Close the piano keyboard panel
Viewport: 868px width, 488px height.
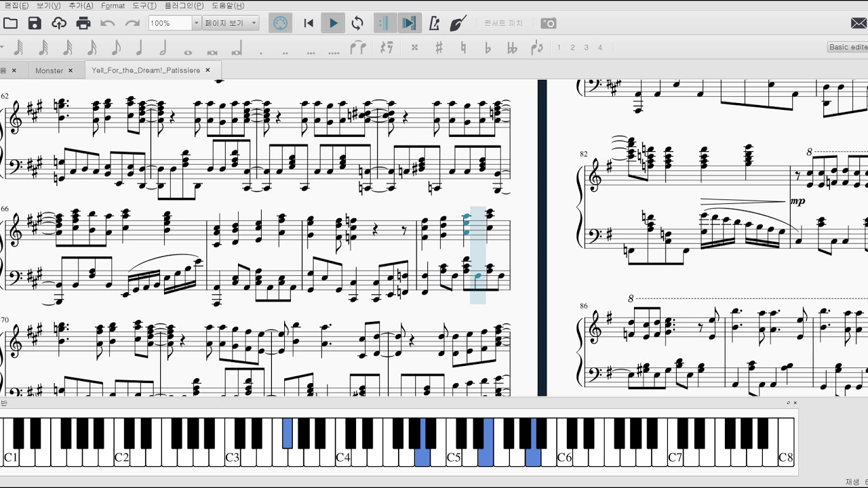(795, 403)
